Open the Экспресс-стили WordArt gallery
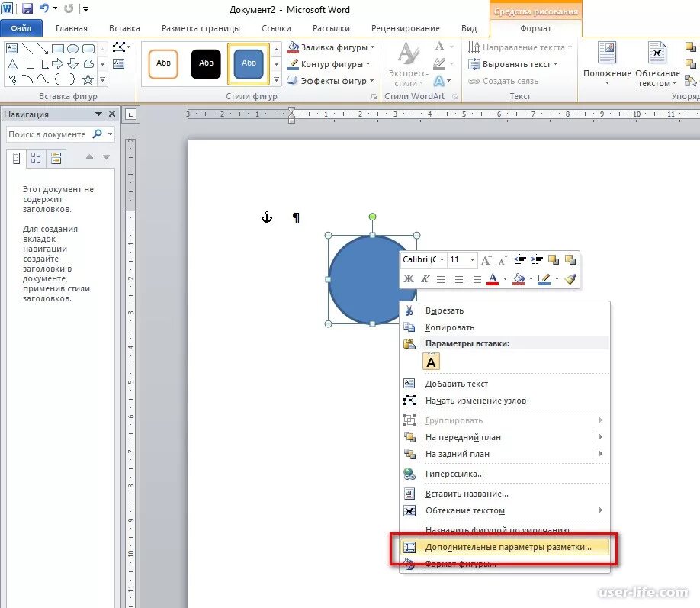The width and height of the screenshot is (700, 608). click(408, 64)
